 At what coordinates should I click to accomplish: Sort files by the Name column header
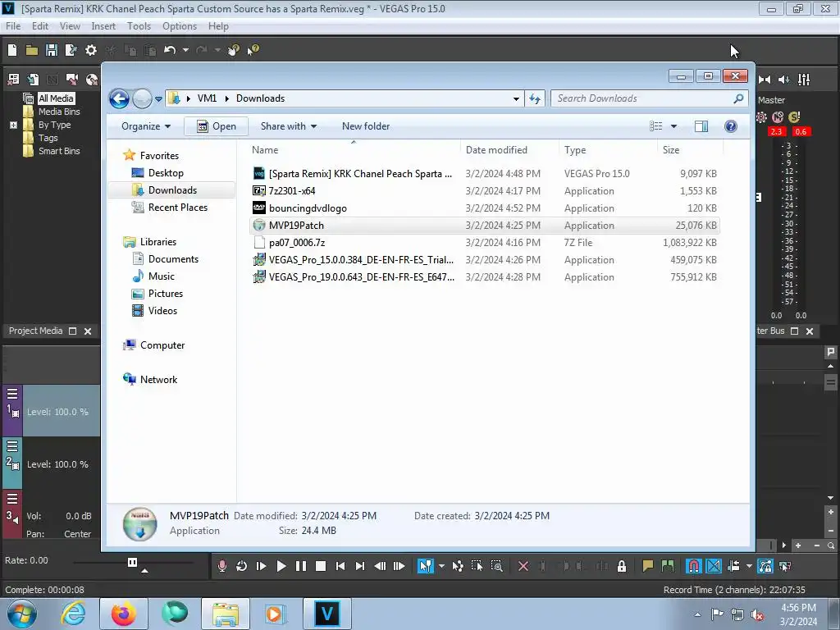point(354,151)
